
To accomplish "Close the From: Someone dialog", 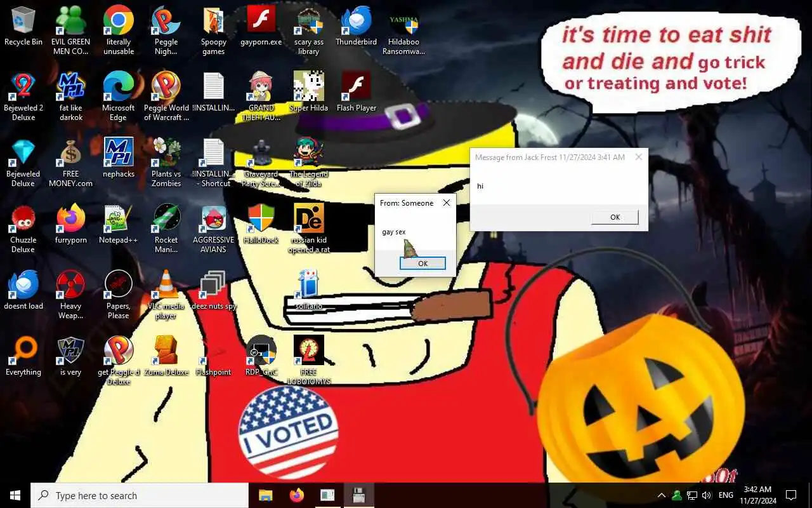I will pos(447,203).
